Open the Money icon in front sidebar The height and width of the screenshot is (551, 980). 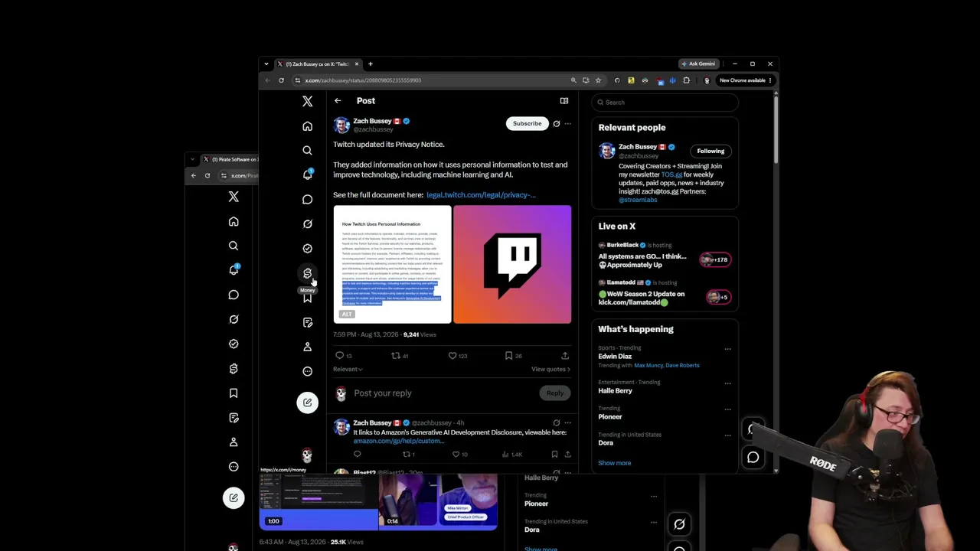point(307,273)
